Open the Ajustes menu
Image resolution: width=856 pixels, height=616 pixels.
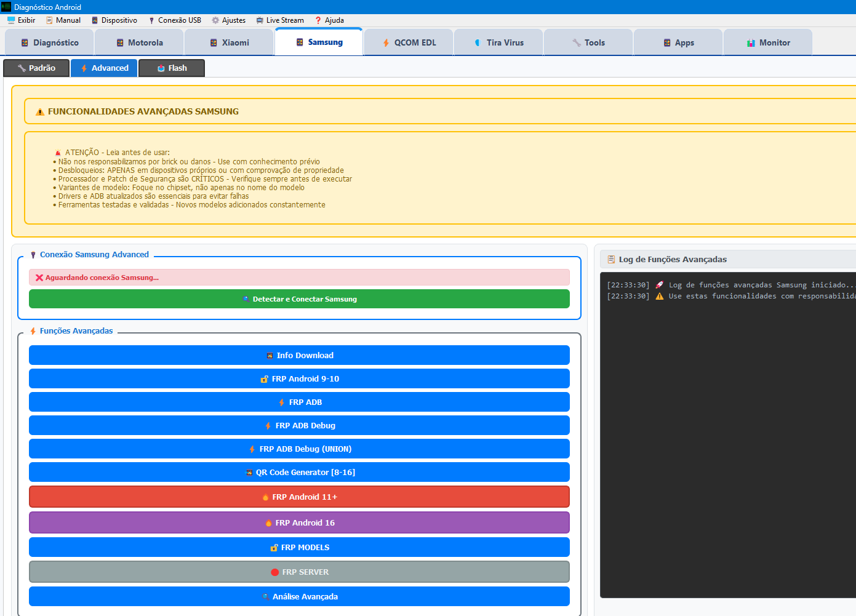(228, 20)
